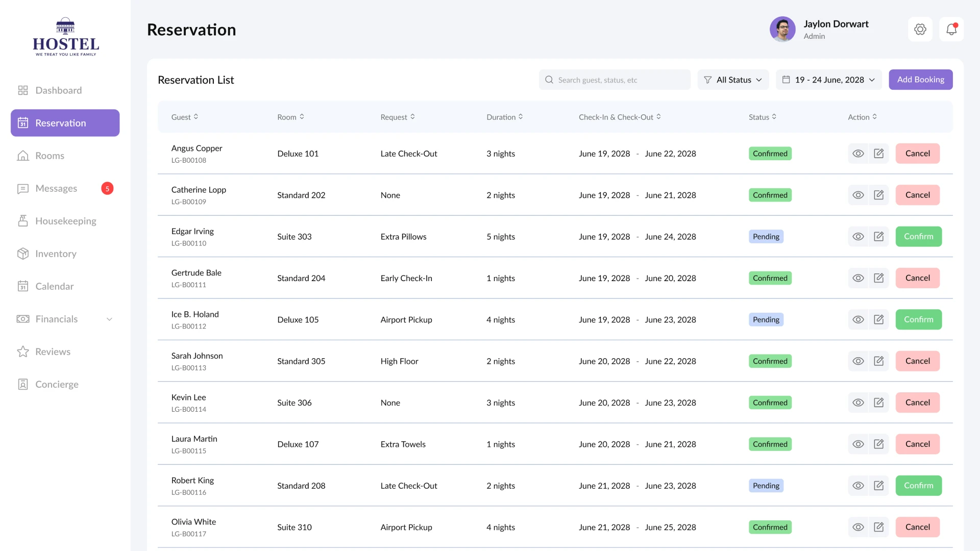The height and width of the screenshot is (551, 980).
Task: Open the eye icon on Olivia White's row
Action: tap(858, 527)
